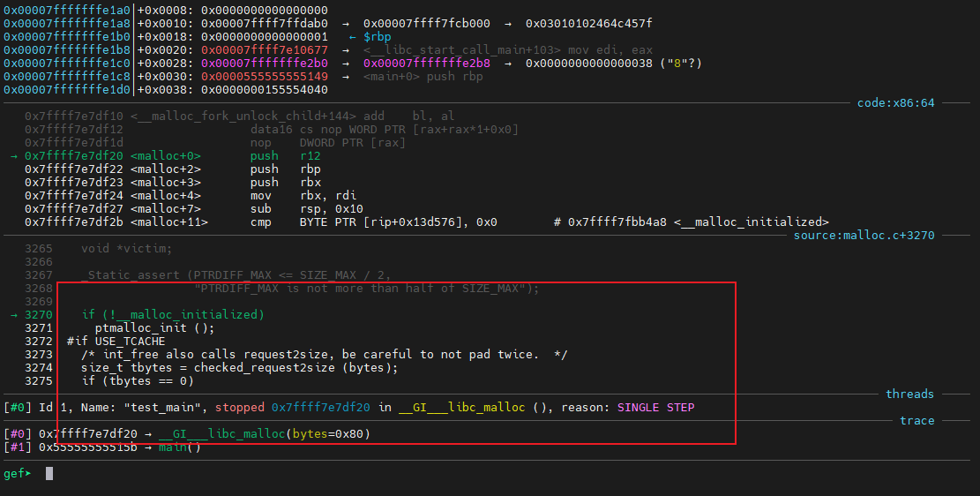This screenshot has width=980, height=496.
Task: Click the gef prompt arrow symbol
Action: point(28,474)
